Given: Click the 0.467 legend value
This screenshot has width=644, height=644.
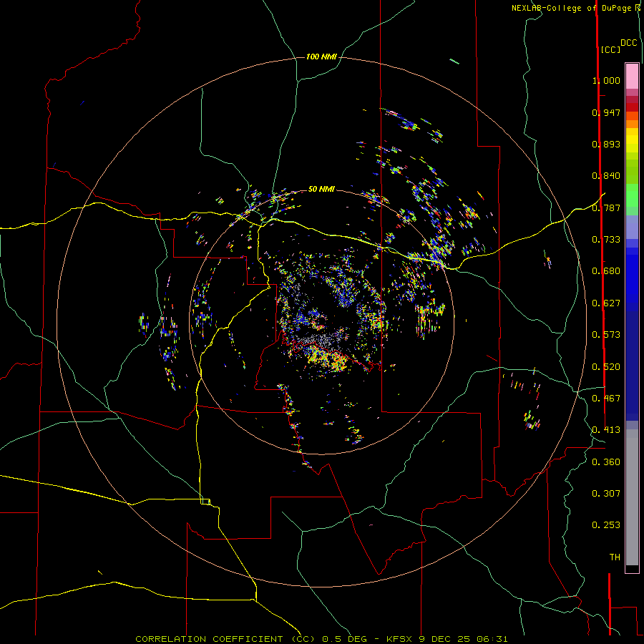Looking at the screenshot, I should click(606, 399).
